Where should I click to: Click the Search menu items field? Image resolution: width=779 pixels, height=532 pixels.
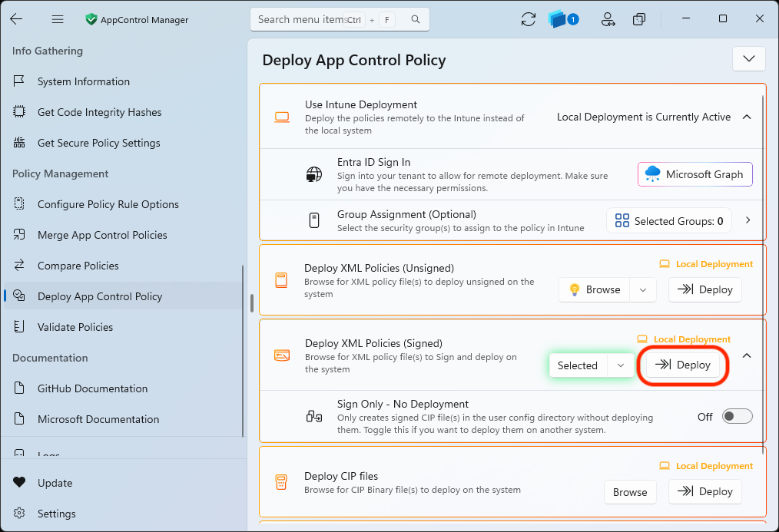click(340, 19)
